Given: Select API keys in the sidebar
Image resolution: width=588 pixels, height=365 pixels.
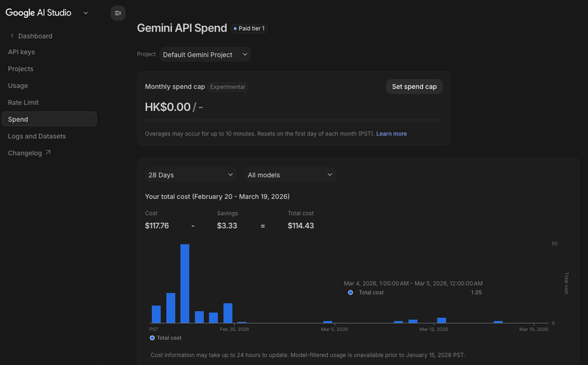Looking at the screenshot, I should pyautogui.click(x=21, y=52).
